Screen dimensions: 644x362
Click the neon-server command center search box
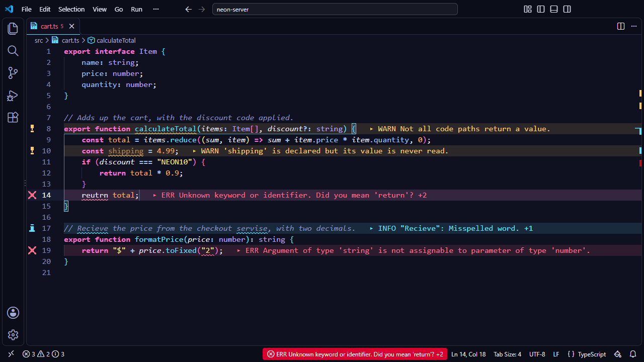pyautogui.click(x=335, y=9)
